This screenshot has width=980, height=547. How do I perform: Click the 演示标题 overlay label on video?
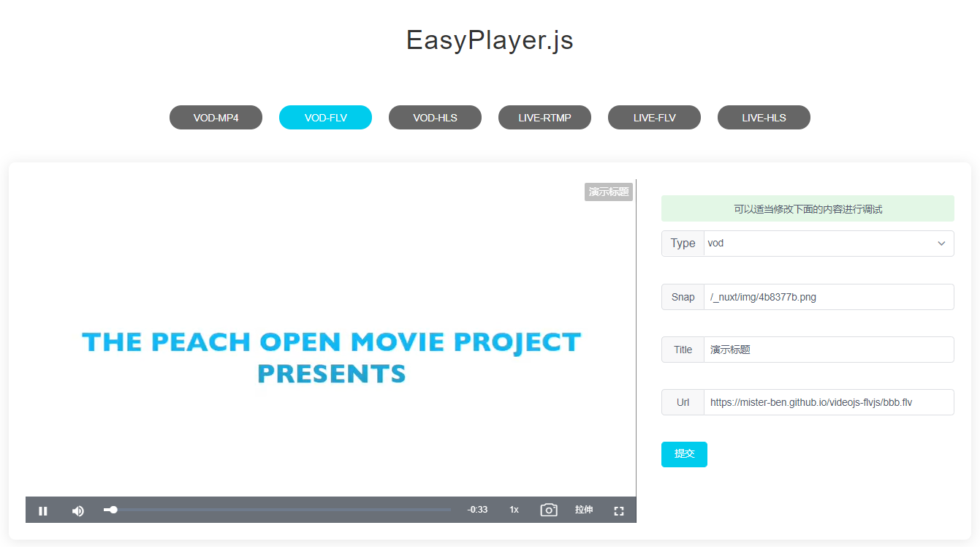(609, 192)
